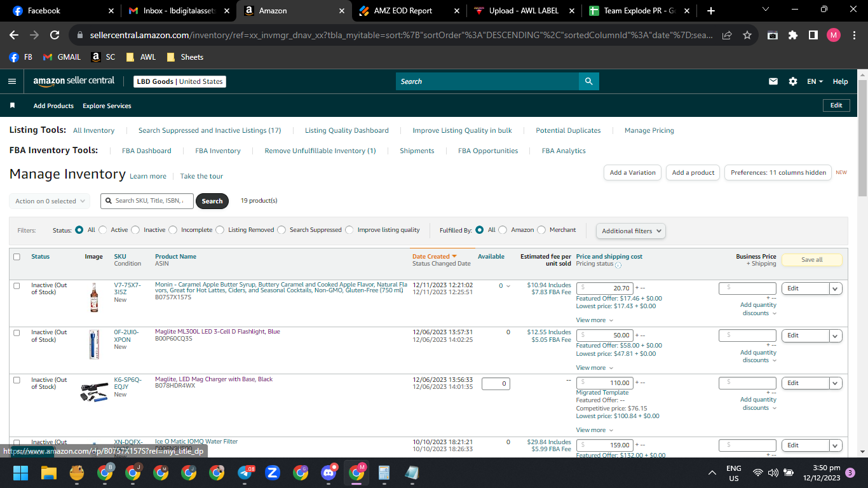
Task: Choose the Incomplete status radio filter
Action: tap(173, 230)
